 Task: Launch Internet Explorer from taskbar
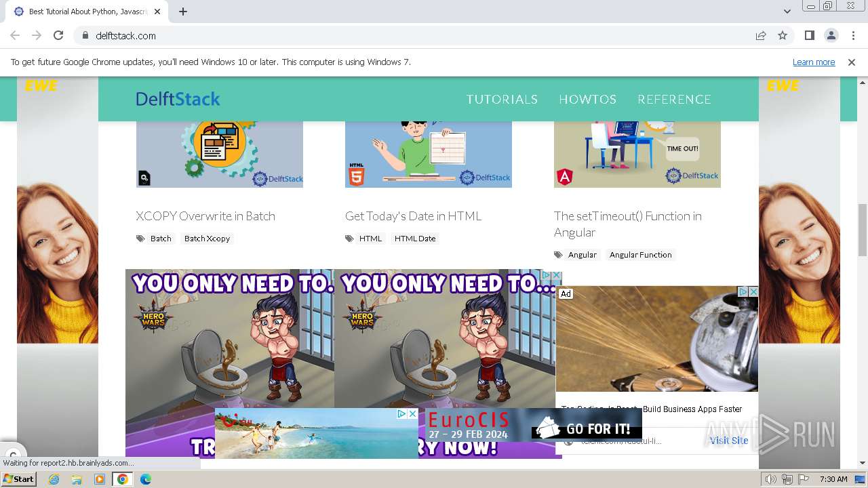(54, 479)
